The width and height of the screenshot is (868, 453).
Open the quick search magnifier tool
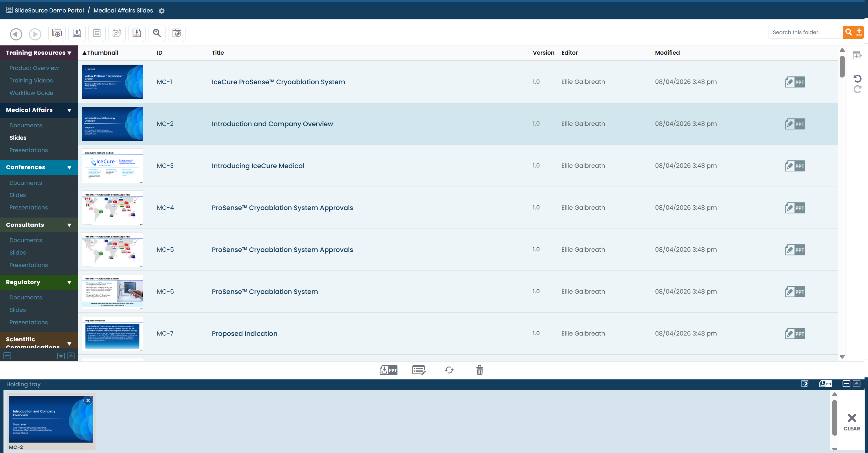click(157, 33)
